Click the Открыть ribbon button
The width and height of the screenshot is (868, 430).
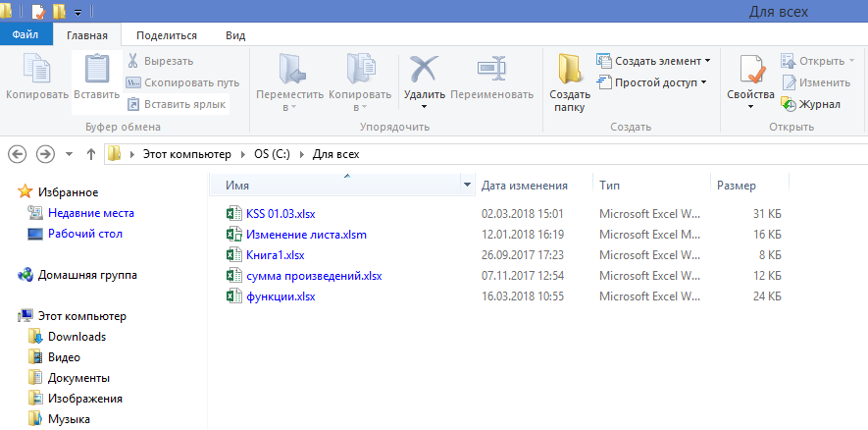(x=817, y=61)
